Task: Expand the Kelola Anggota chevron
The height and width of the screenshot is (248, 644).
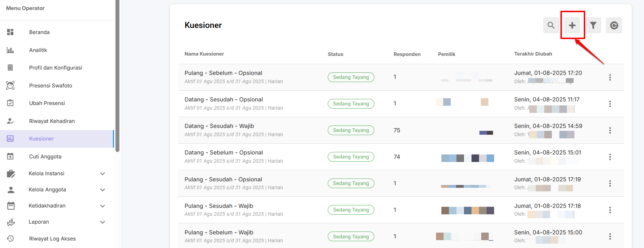Action: 103,190
